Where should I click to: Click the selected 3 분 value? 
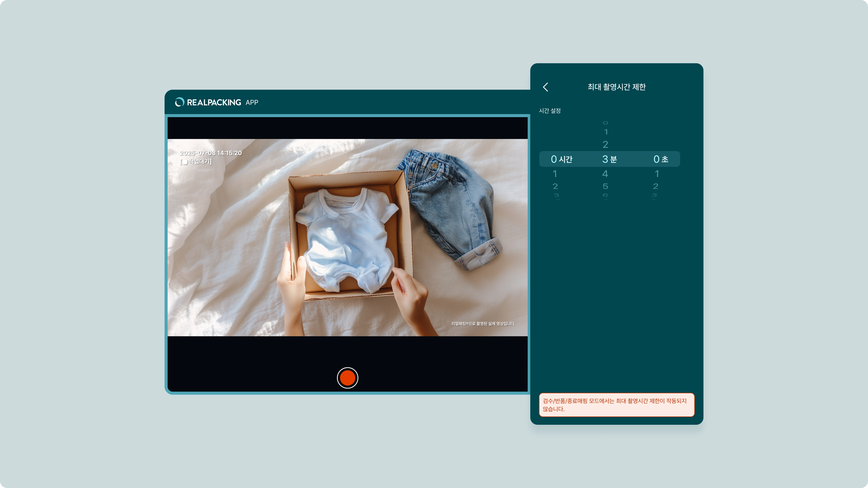pos(609,159)
